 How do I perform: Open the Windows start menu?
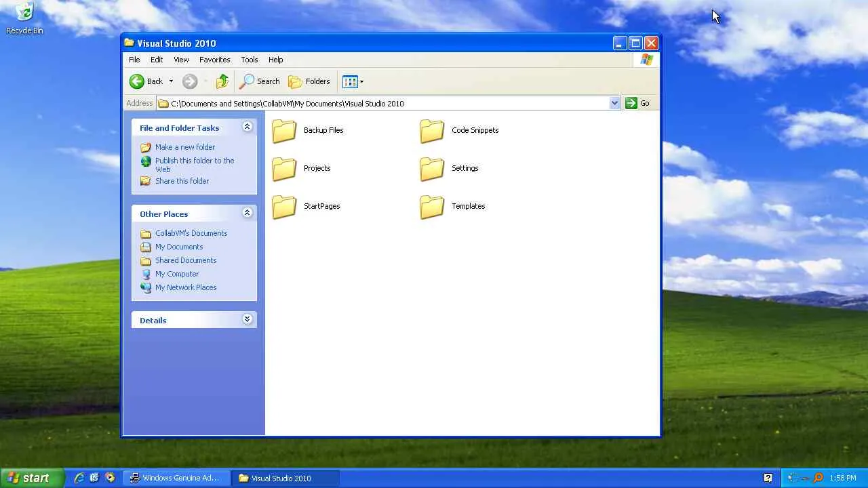(x=32, y=478)
